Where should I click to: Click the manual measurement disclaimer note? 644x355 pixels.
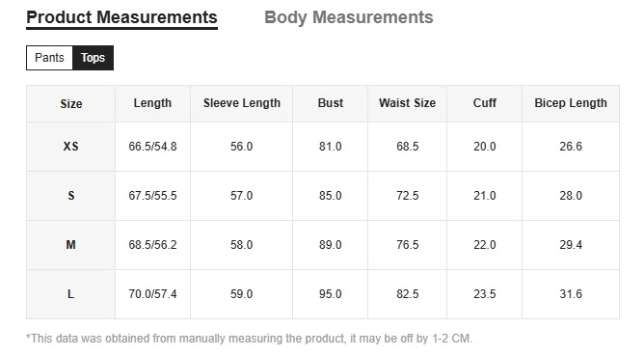250,339
